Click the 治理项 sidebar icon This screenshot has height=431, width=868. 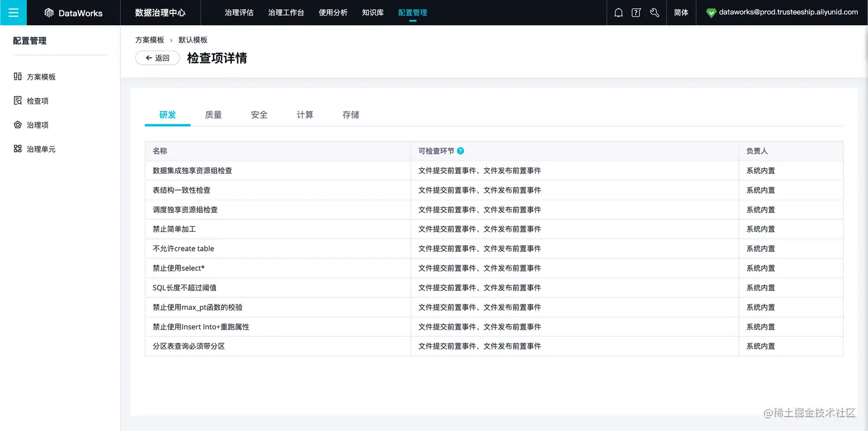click(18, 125)
